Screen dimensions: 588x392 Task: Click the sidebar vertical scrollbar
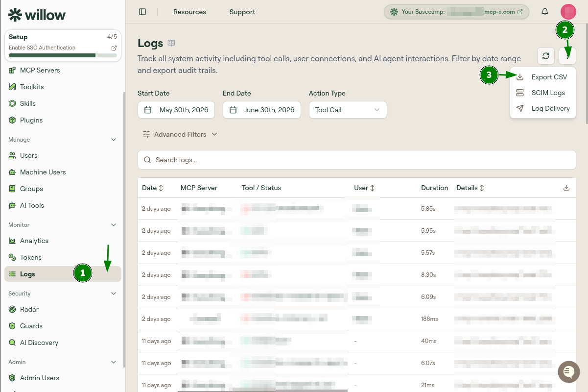tap(124, 230)
